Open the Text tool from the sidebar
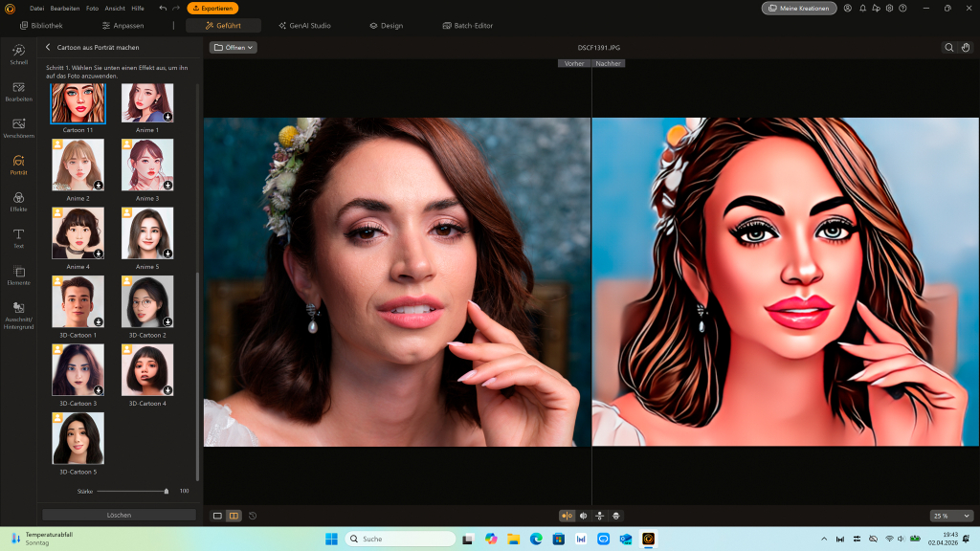The width and height of the screenshot is (980, 551). pos(17,239)
